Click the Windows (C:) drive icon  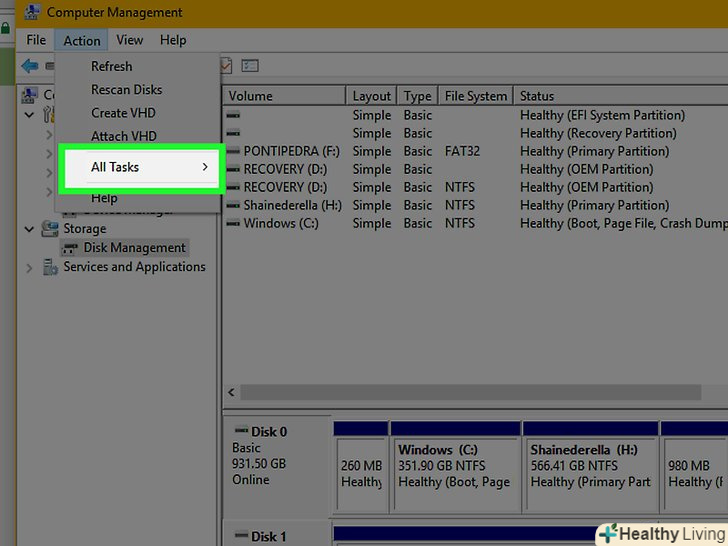233,223
